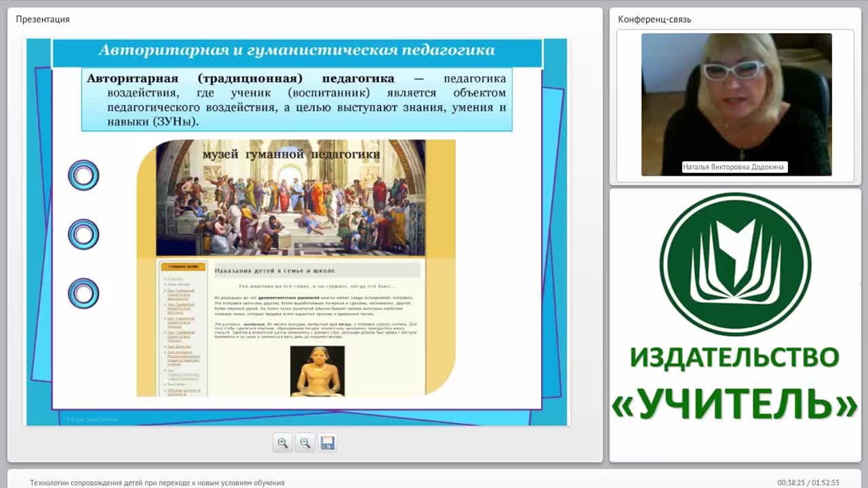This screenshot has width=868, height=488.
Task: Select the middle ring bullet on the slide
Action: click(x=83, y=235)
